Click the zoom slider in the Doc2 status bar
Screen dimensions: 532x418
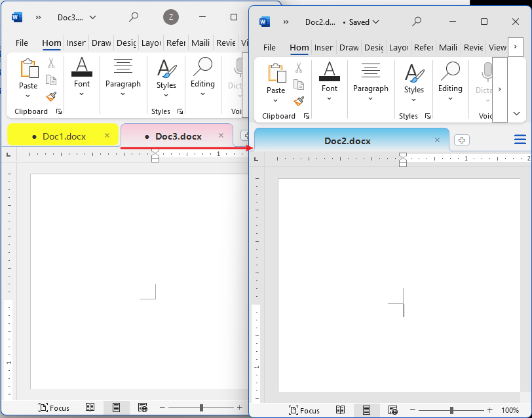pos(451,410)
